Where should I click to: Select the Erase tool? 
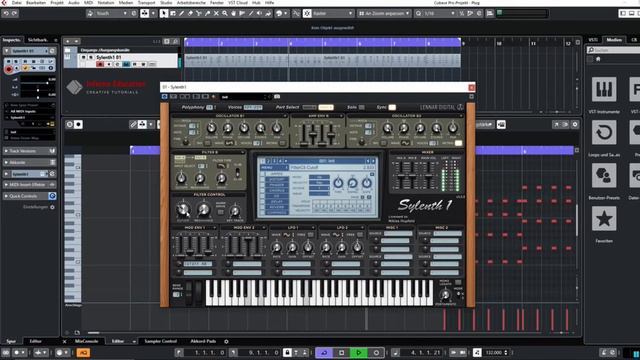coord(190,13)
